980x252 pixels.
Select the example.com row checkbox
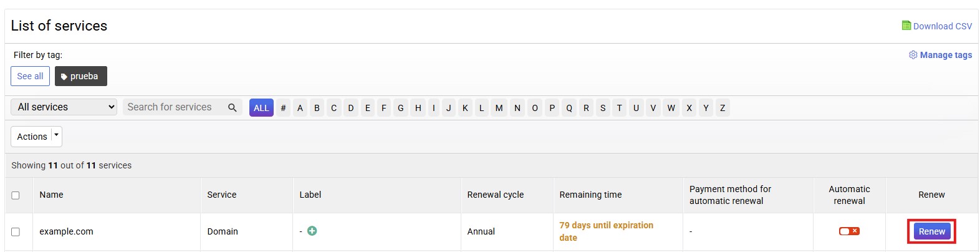coord(16,231)
